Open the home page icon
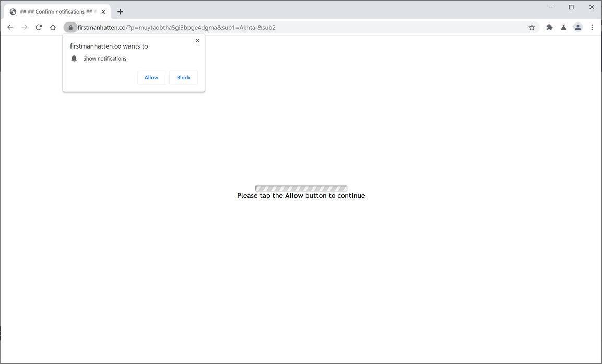The height and width of the screenshot is (364, 602). 53,27
